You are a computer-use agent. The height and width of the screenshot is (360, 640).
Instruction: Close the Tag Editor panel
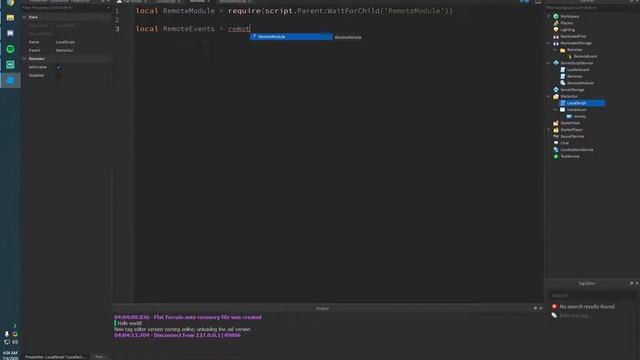pyautogui.click(x=637, y=283)
